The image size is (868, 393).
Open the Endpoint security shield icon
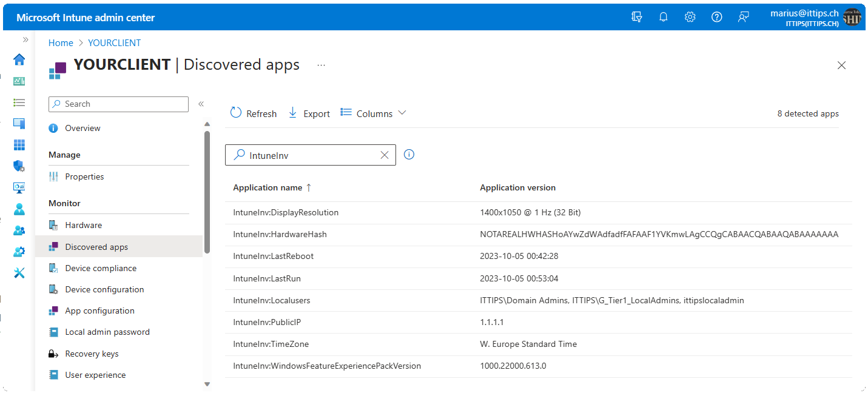coord(19,166)
